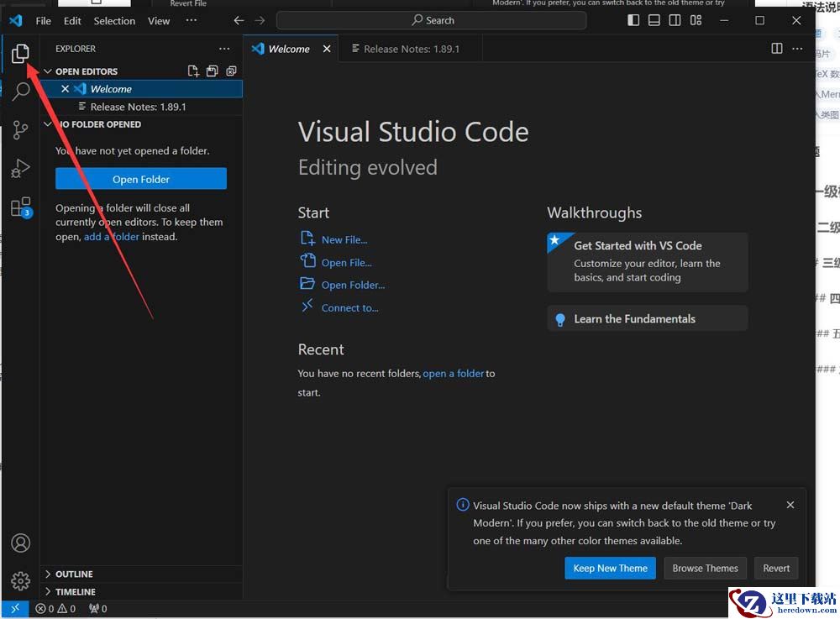Click Close All Editors icon in Open Editors
This screenshot has width=840, height=619.
(x=232, y=71)
